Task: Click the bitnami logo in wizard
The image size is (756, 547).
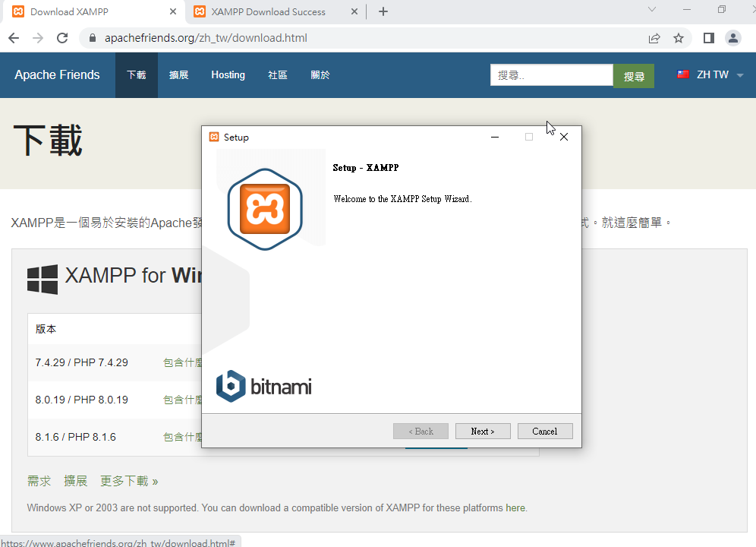Action: (x=263, y=386)
